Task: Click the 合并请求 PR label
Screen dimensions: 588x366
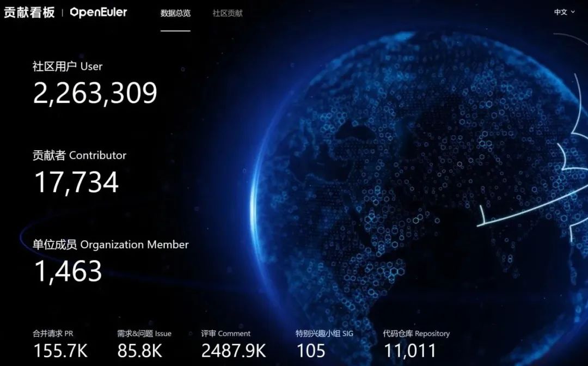Action: click(53, 333)
